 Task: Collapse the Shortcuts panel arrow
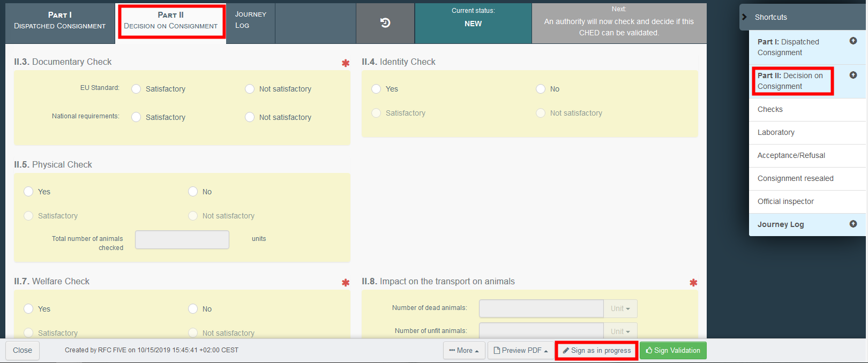pyautogui.click(x=744, y=17)
